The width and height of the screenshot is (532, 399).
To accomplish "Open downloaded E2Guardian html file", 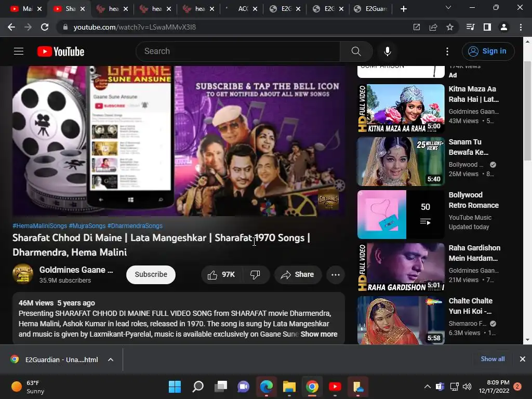I will (54, 360).
